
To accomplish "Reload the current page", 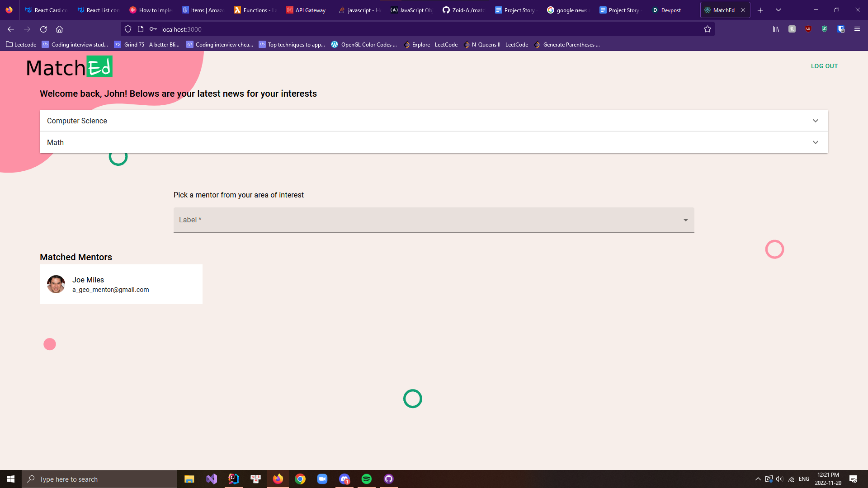I will [43, 29].
